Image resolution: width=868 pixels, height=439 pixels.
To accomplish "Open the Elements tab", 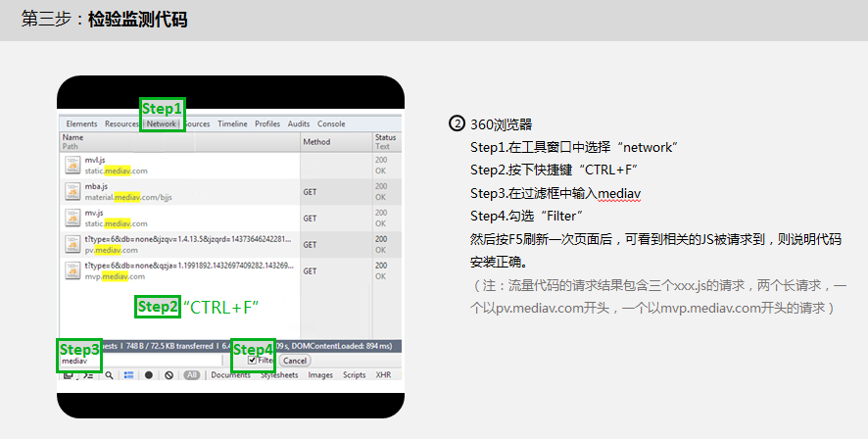I will pyautogui.click(x=81, y=124).
